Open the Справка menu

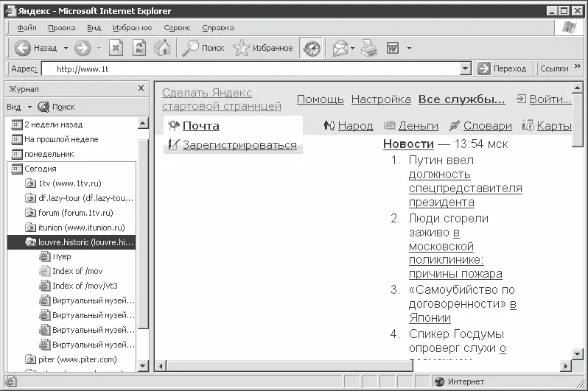point(218,28)
